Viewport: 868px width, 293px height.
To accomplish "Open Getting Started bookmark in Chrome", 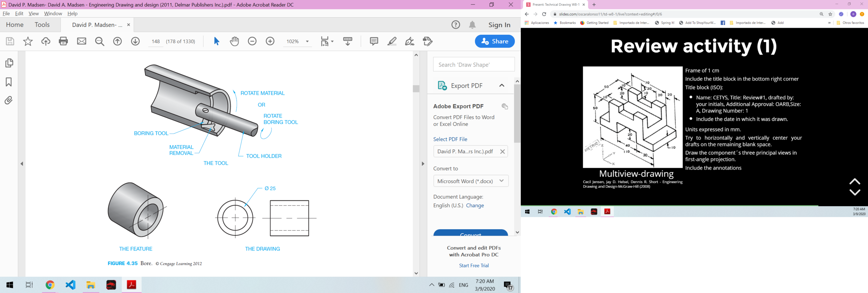I will pos(594,23).
